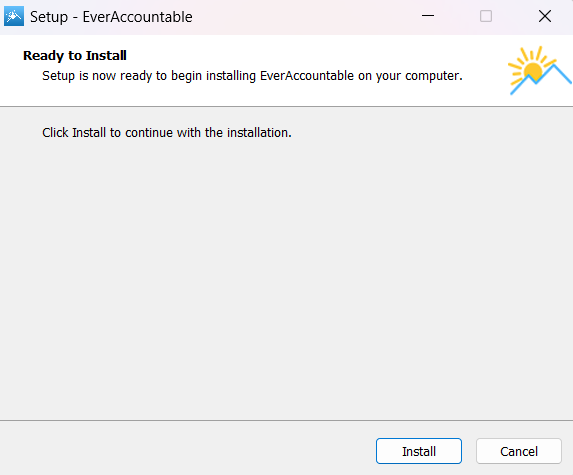Open the setup wizard icon menu in title bar
Image resolution: width=573 pixels, height=475 pixels.
point(14,16)
